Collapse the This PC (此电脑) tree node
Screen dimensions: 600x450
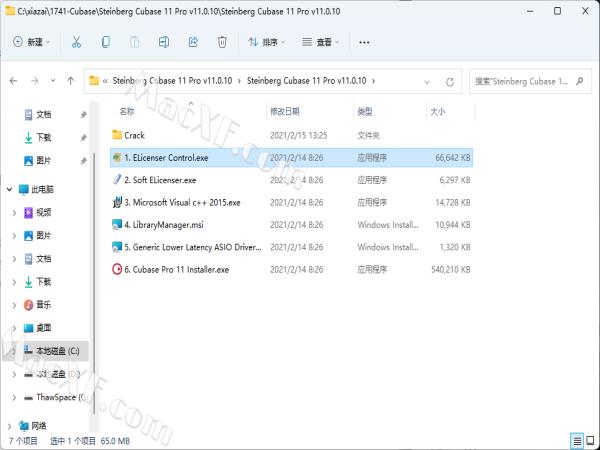pyautogui.click(x=10, y=189)
